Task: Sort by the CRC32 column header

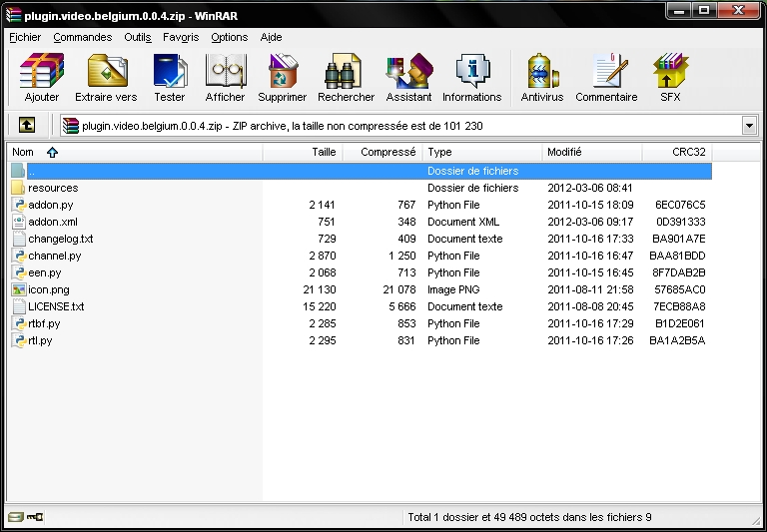Action: point(677,152)
